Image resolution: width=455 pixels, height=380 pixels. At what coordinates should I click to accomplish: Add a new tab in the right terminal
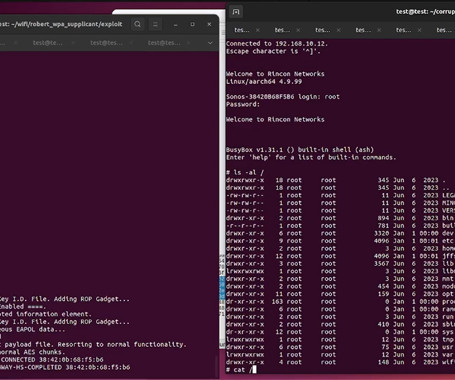pyautogui.click(x=236, y=12)
